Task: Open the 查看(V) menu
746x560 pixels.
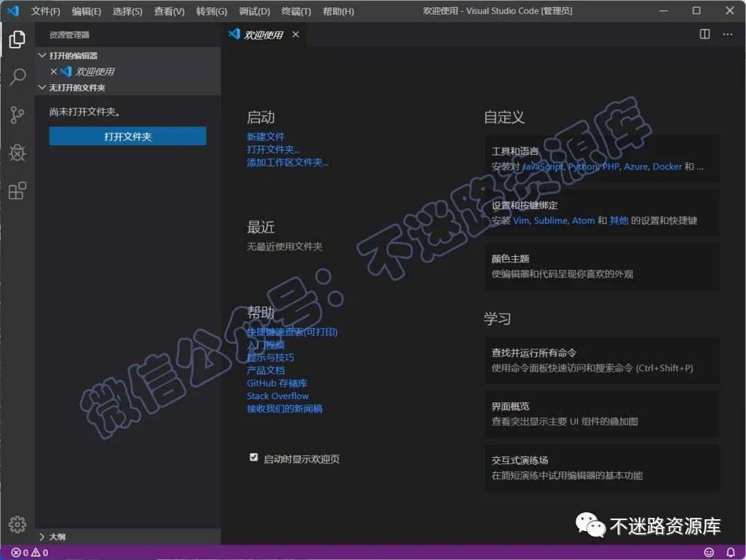Action: pyautogui.click(x=169, y=11)
